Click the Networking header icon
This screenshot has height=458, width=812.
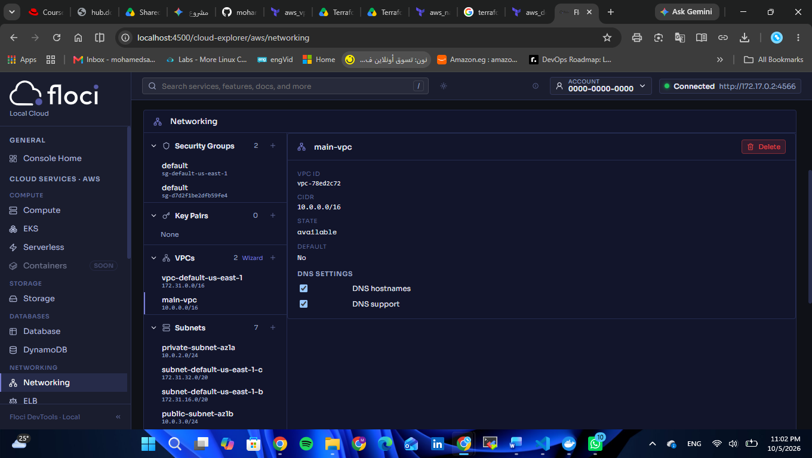(157, 122)
